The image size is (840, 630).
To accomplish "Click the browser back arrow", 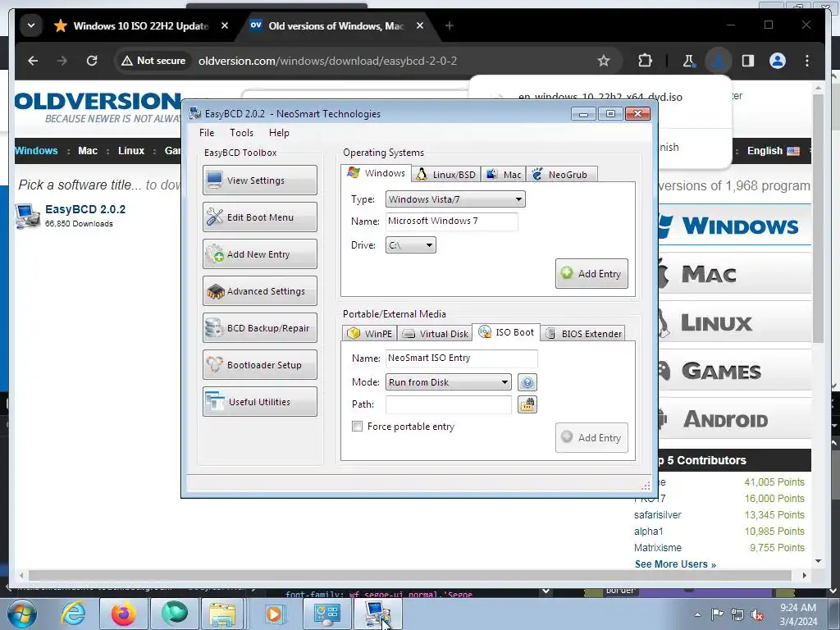I will [x=33, y=61].
